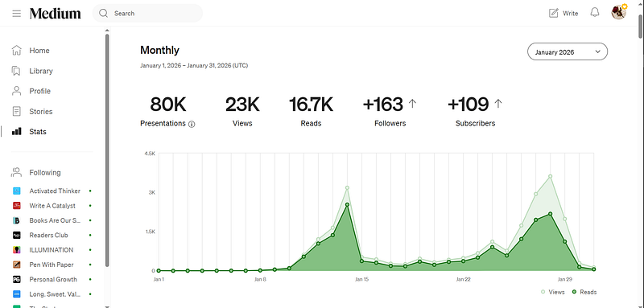Click the Medium logo
This screenshot has width=644, height=308.
55,14
